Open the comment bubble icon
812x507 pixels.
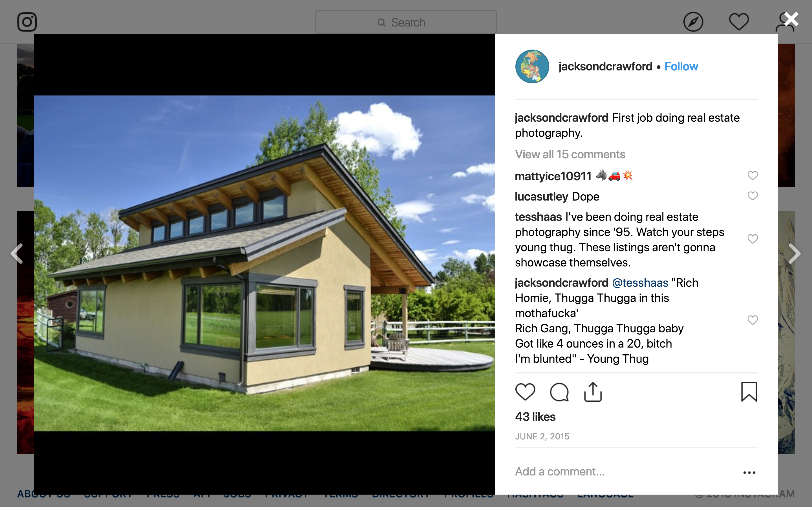coord(559,392)
